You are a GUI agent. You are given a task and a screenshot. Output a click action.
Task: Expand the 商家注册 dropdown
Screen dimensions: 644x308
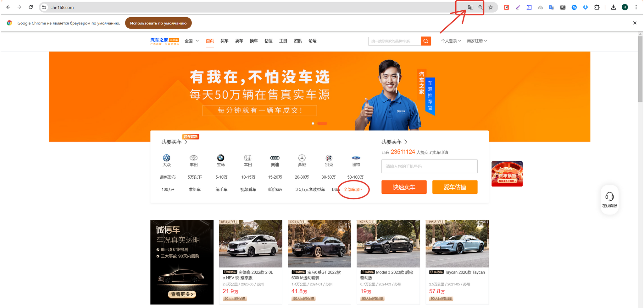pyautogui.click(x=477, y=41)
